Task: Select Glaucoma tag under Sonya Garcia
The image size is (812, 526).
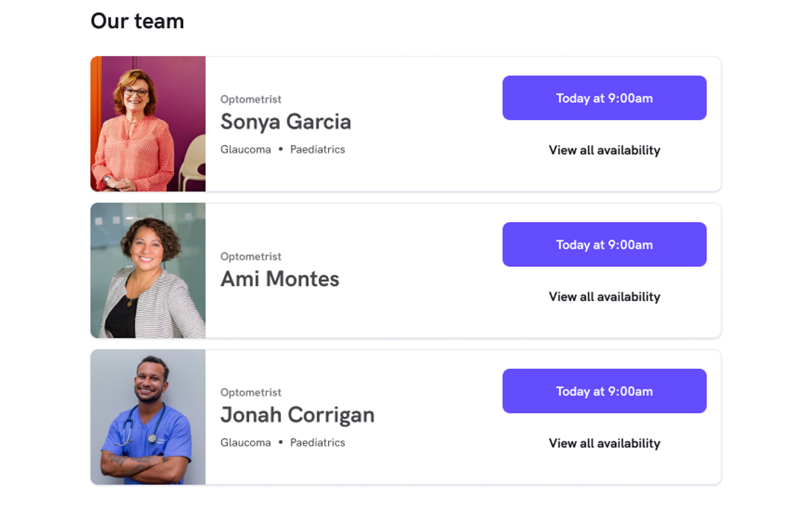Action: coord(246,149)
